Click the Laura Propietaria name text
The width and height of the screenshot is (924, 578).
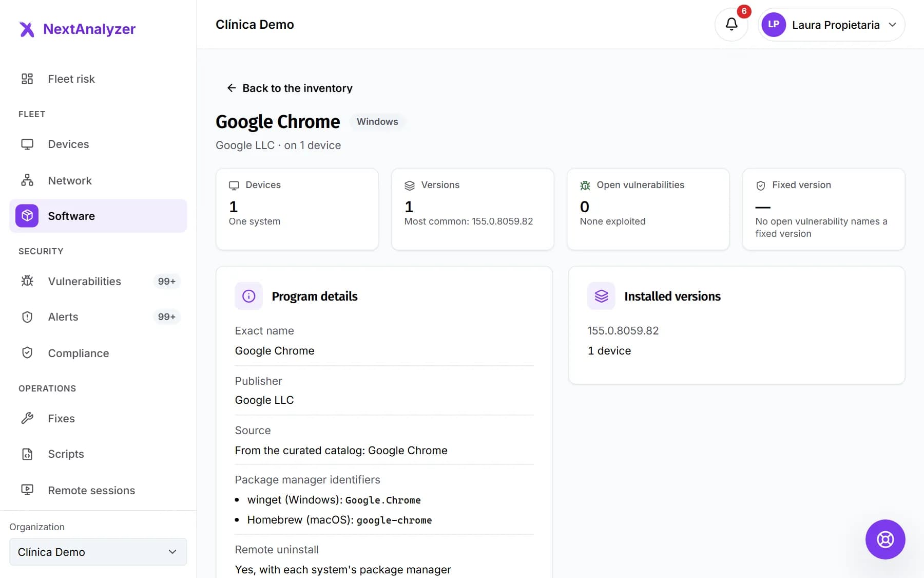click(836, 25)
